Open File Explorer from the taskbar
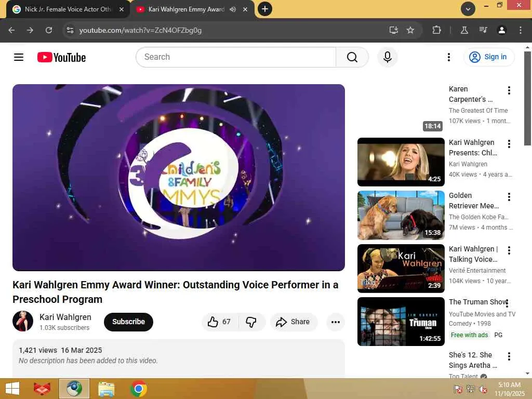Image resolution: width=532 pixels, height=399 pixels. [106, 389]
